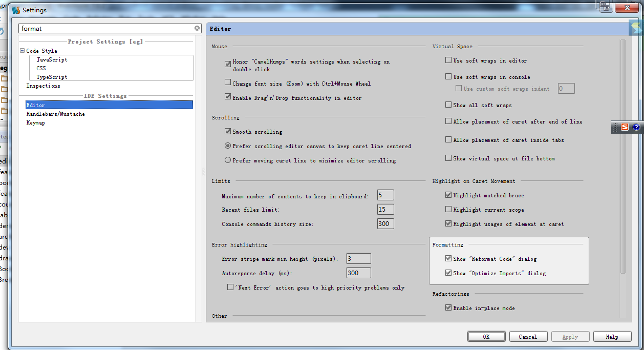
Task: Click the vertical scrollbar of the Editor panel
Action: pyautogui.click(x=622, y=154)
